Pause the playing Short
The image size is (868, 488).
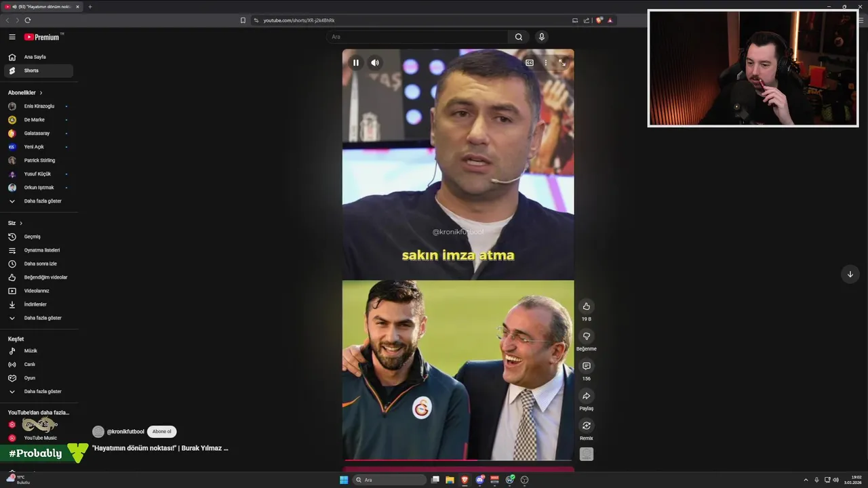pyautogui.click(x=356, y=63)
